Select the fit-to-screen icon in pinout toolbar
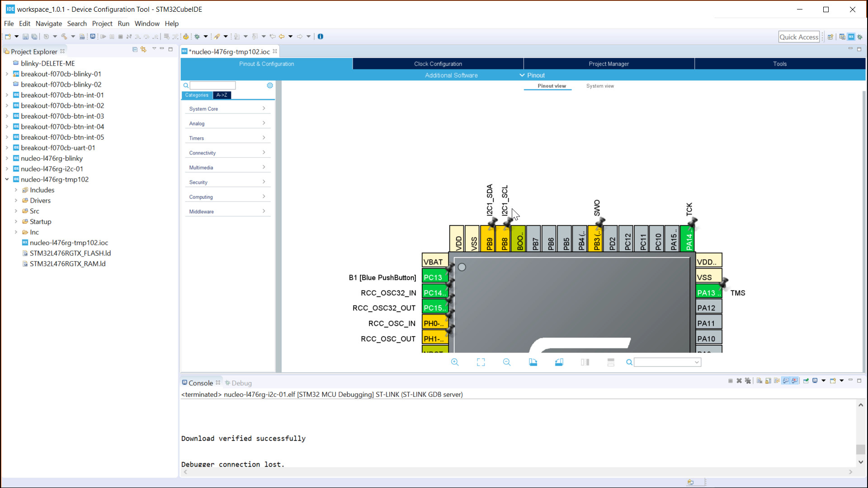Screen dimensions: 868x488 coord(481,362)
